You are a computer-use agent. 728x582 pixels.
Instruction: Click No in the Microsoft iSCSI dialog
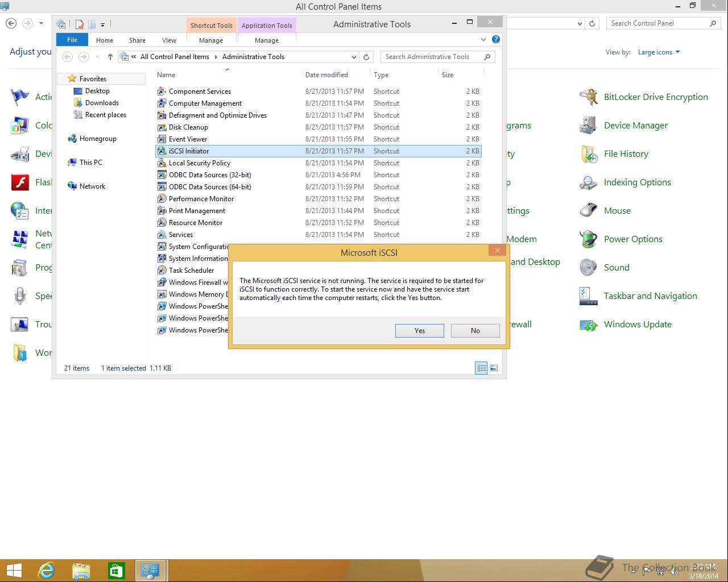coord(475,330)
